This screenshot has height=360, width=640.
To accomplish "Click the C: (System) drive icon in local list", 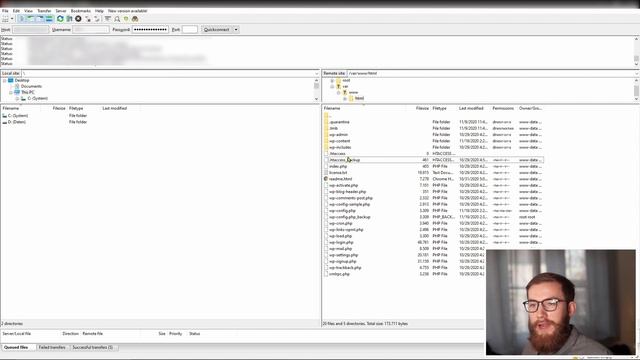I will click(x=5, y=116).
